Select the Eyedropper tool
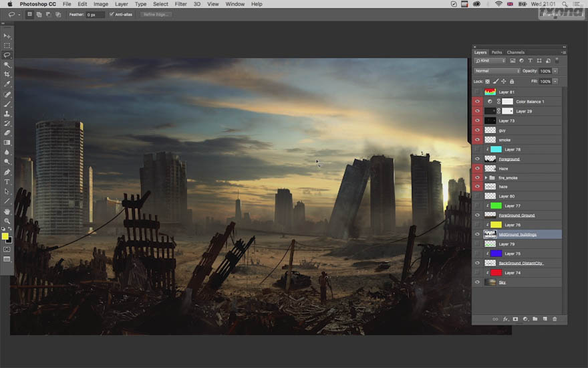 (x=7, y=84)
